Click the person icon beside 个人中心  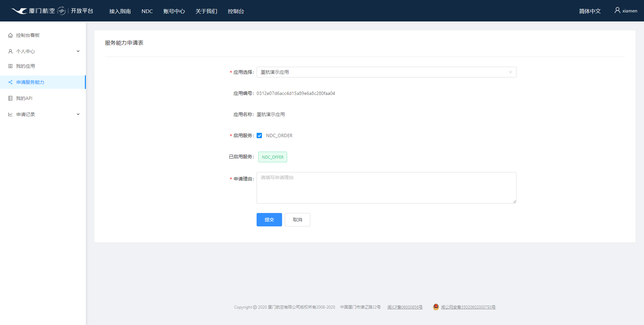pos(10,51)
